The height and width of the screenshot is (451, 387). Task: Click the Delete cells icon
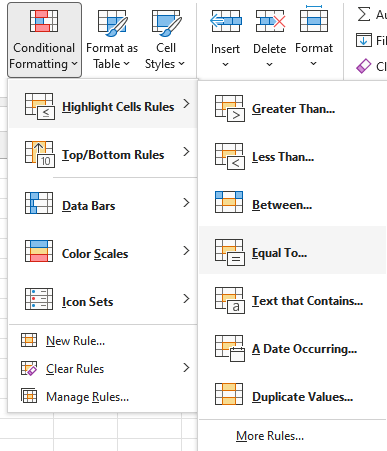coord(270,21)
